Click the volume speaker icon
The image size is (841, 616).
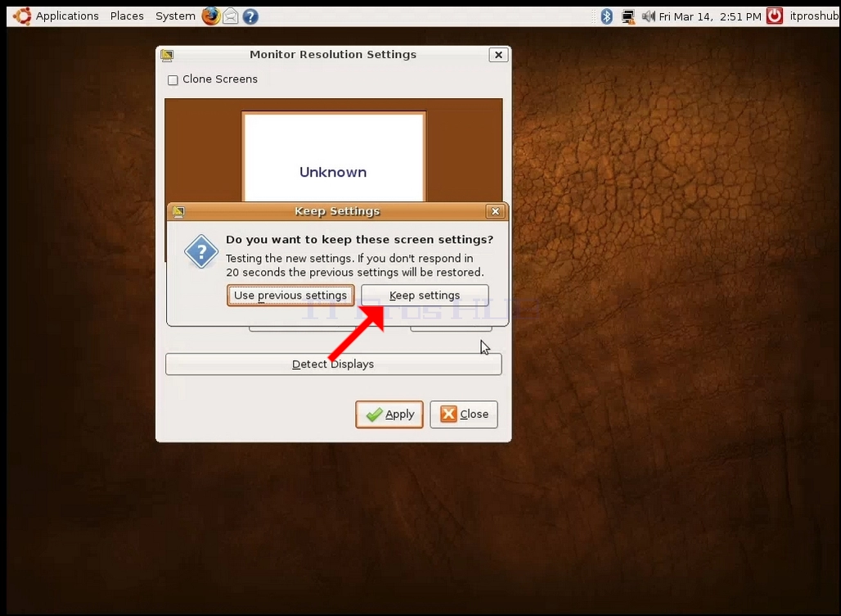648,16
